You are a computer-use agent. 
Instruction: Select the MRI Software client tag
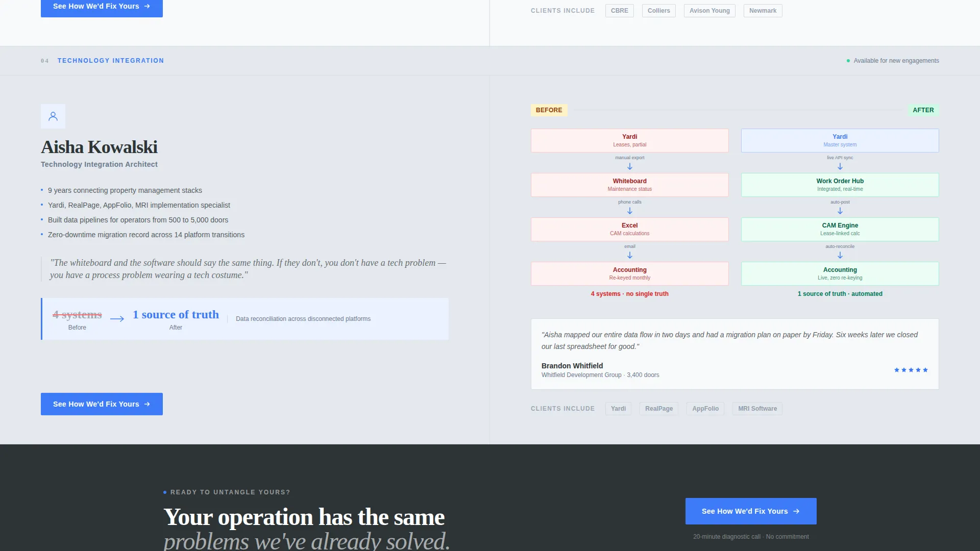[x=757, y=409]
